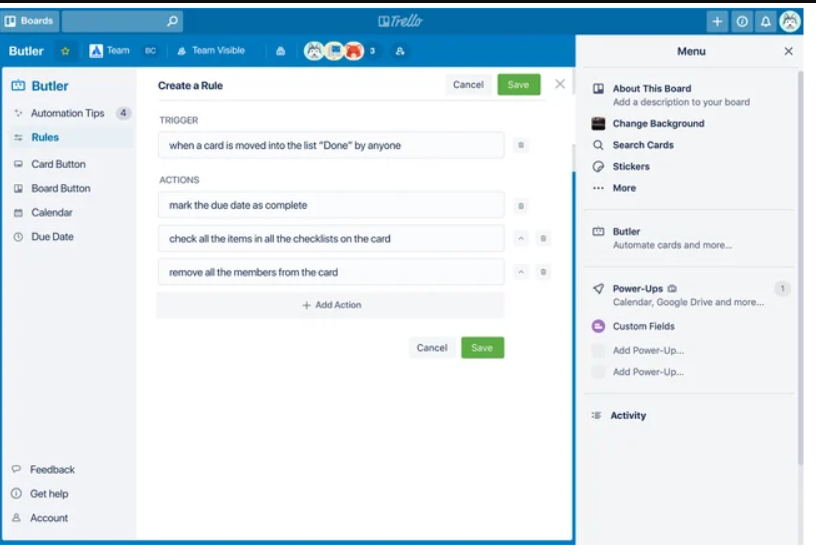Click the search magnifier in the top bar
Viewport: 816px width, 553px height.
click(172, 21)
